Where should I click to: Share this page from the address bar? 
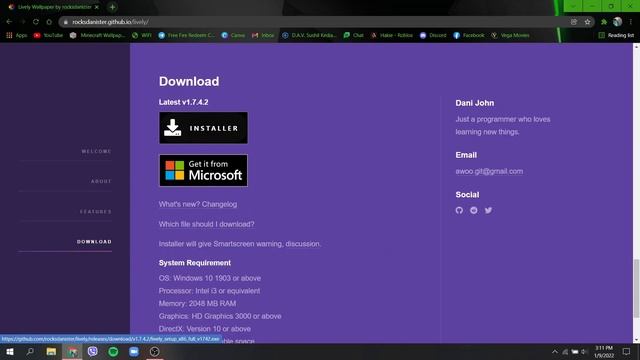tap(574, 22)
